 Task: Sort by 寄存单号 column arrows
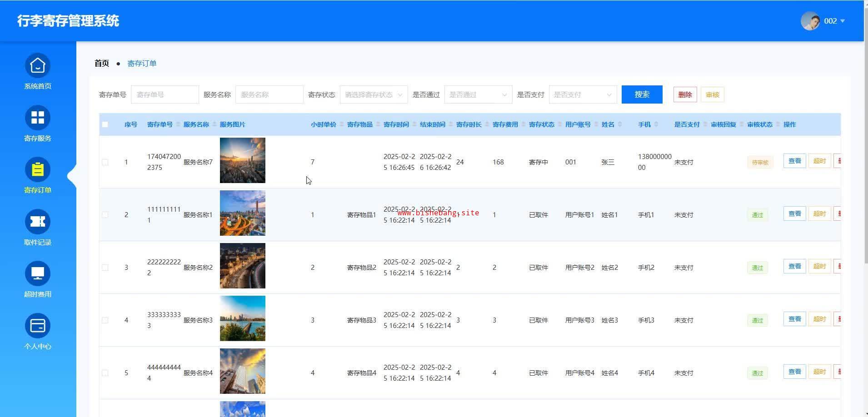click(178, 124)
